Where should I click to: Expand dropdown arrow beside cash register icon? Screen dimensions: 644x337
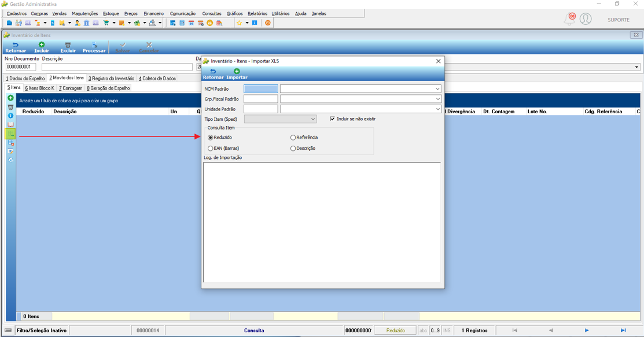pos(160,23)
